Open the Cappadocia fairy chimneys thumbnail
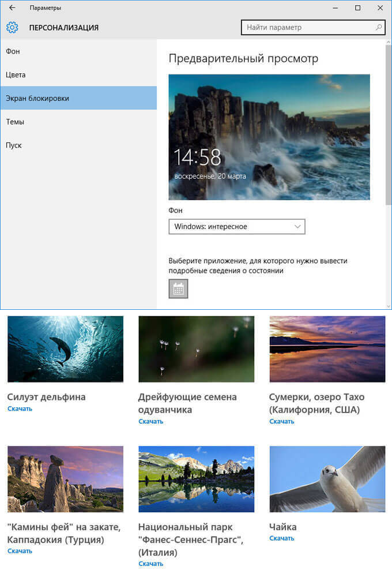 [x=65, y=479]
